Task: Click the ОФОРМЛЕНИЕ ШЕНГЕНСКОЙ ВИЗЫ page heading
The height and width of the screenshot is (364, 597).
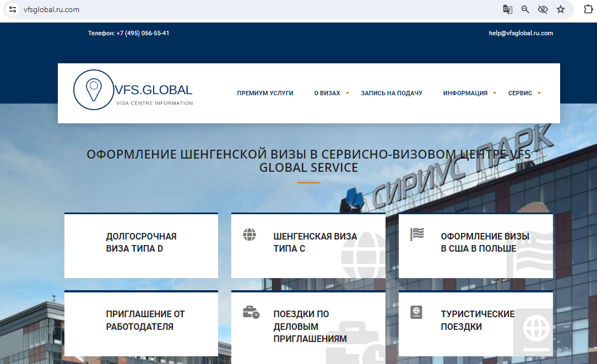Action: [308, 161]
